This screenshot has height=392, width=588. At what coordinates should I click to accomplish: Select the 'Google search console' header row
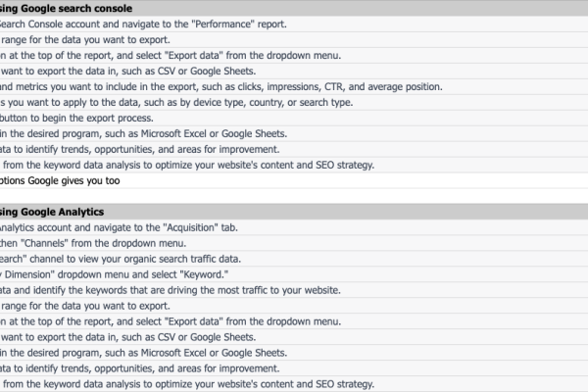pos(294,8)
